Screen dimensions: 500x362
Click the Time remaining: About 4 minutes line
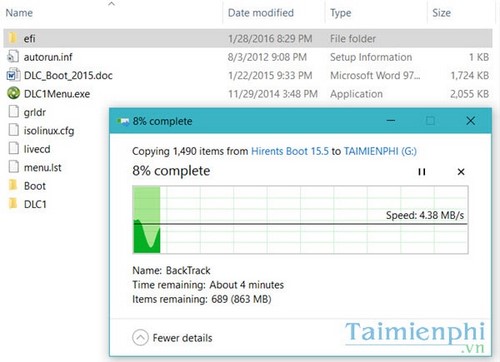208,285
